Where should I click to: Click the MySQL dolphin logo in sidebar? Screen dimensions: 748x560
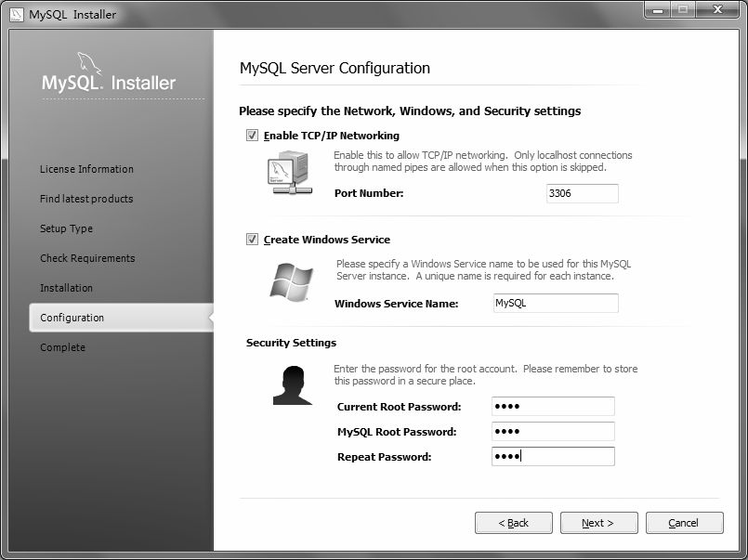tap(89, 64)
